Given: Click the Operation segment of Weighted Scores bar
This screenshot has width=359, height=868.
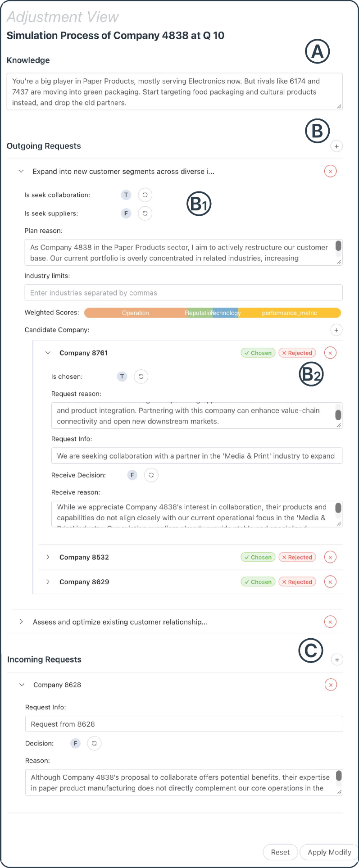Looking at the screenshot, I should [135, 313].
